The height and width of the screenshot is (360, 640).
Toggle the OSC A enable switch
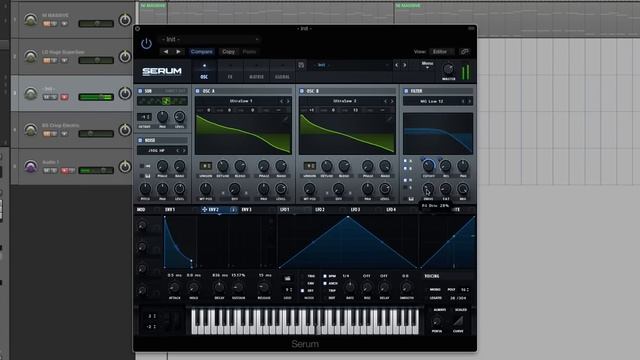(x=198, y=91)
